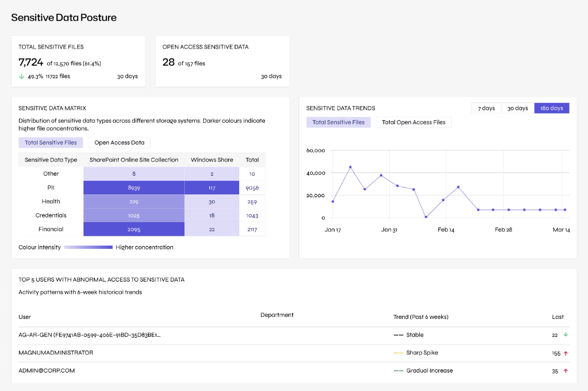The height and width of the screenshot is (391, 588).
Task: Show Total Sensitive Files trend chart
Action: pos(338,122)
